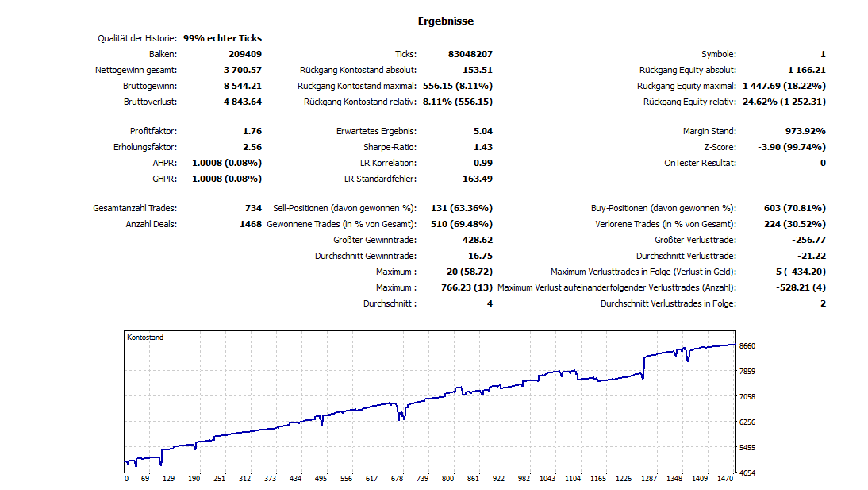
Task: Click the Margin Stand value 973.92%
Action: tap(800, 131)
